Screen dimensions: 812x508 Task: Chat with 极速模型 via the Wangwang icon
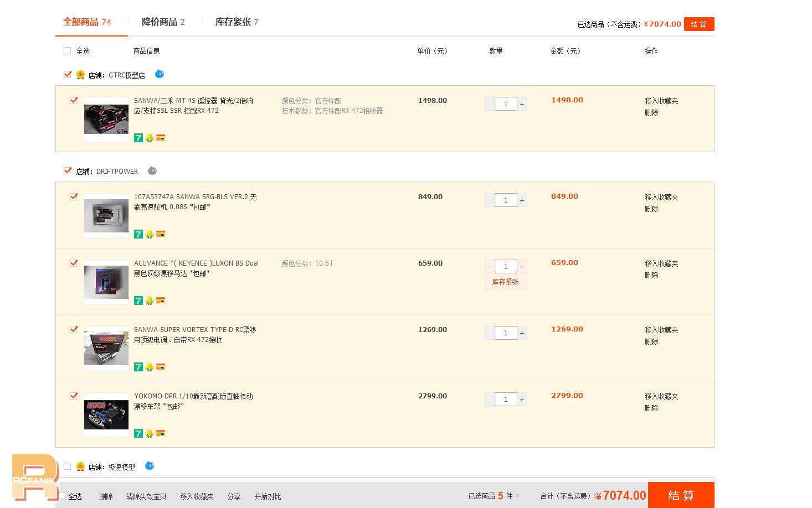pos(150,466)
